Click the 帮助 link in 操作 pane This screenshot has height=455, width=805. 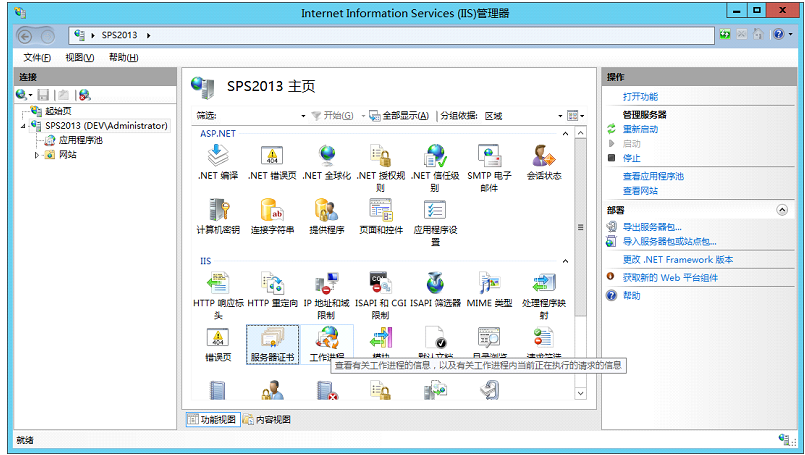pyautogui.click(x=631, y=296)
